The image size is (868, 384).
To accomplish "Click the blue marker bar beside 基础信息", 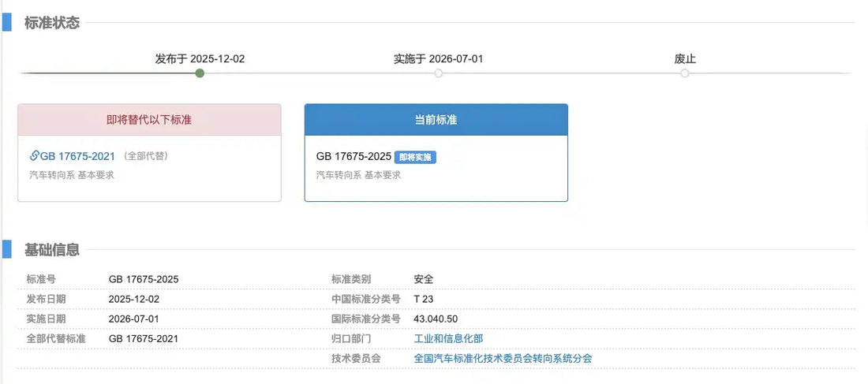I will [x=6, y=249].
